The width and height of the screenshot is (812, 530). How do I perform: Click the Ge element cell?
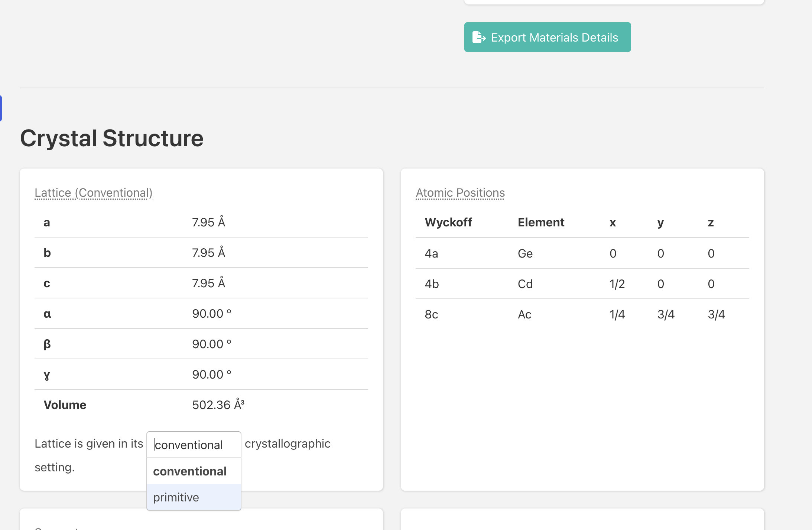[525, 253]
